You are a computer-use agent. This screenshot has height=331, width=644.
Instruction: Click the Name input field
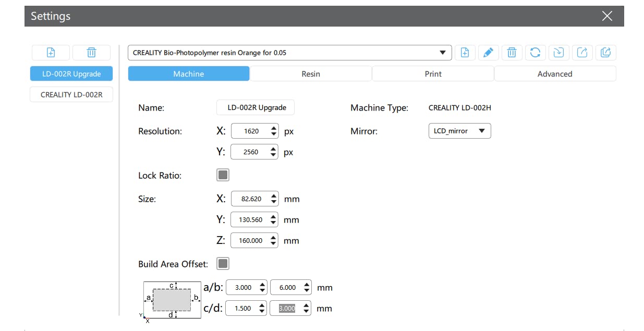256,108
